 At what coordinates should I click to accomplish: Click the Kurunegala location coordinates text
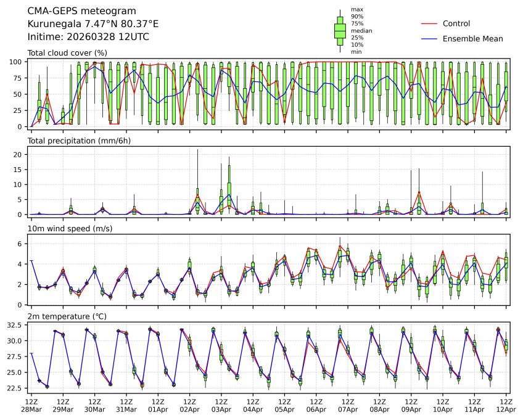click(93, 24)
